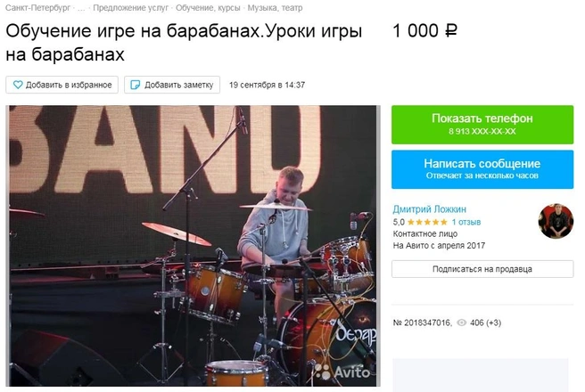
Task: Open seller profile link Дмитрий Ложкин
Action: pos(430,209)
